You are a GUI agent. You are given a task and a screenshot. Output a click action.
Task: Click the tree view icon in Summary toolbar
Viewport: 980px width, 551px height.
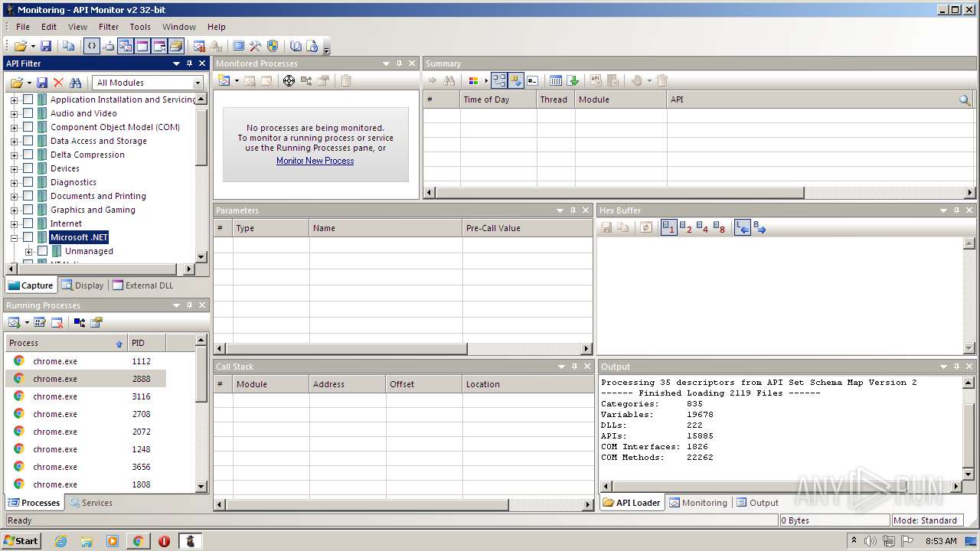[498, 80]
